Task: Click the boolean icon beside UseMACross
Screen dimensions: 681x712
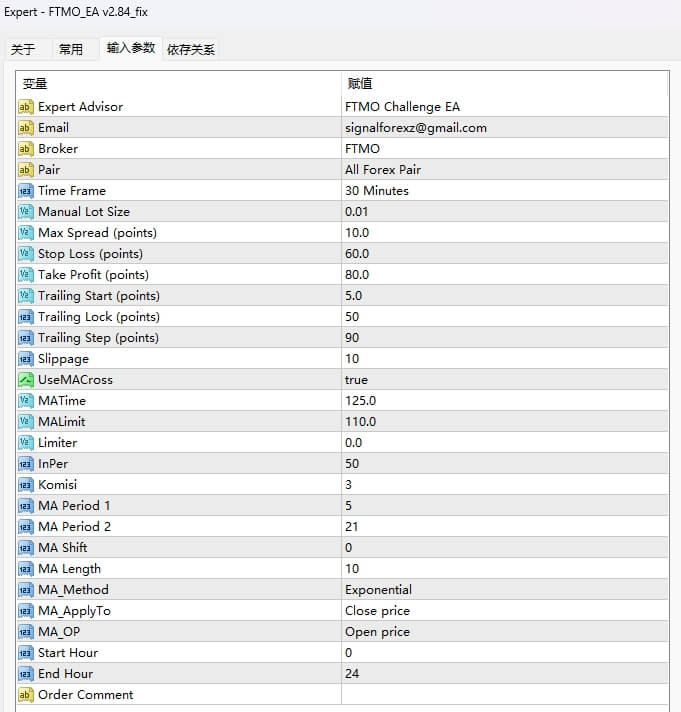Action: pyautogui.click(x=25, y=380)
